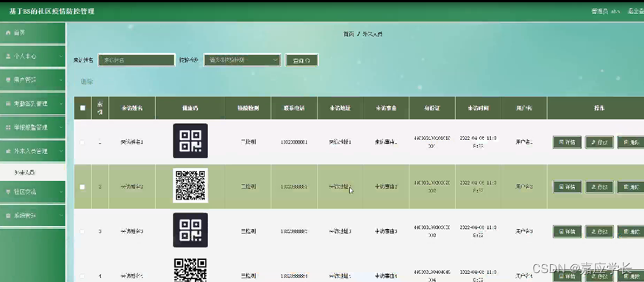Click the 核酸检测 column header

248,108
